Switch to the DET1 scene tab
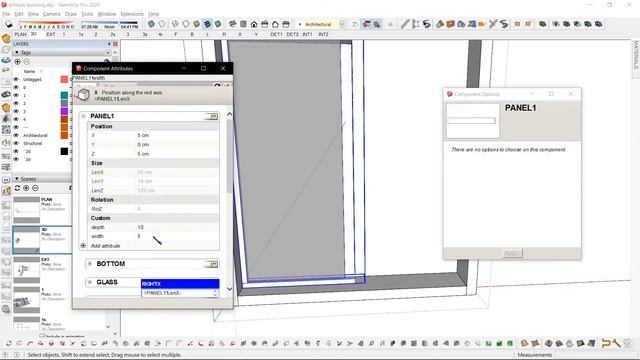Image resolution: width=640 pixels, height=360 pixels. (x=276, y=34)
